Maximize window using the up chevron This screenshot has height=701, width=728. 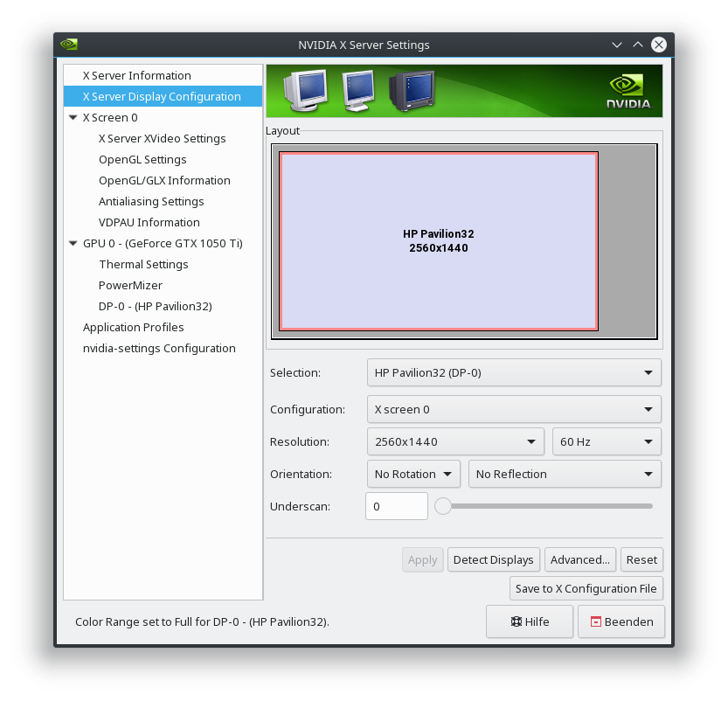pyautogui.click(x=638, y=45)
